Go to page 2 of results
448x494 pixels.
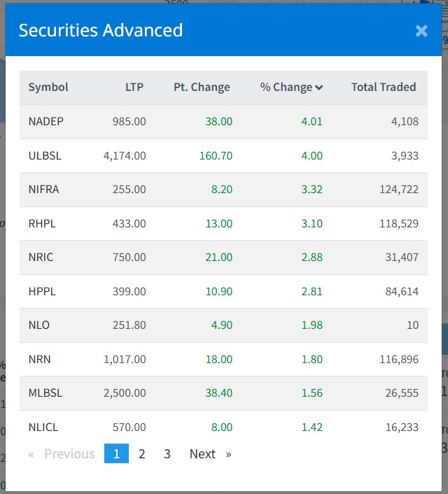141,454
